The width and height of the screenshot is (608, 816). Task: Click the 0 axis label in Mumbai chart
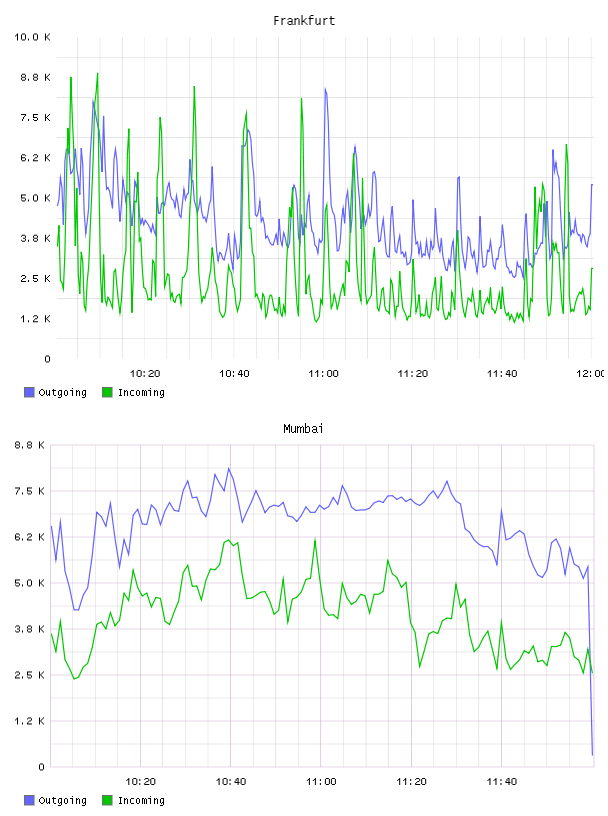[42, 767]
